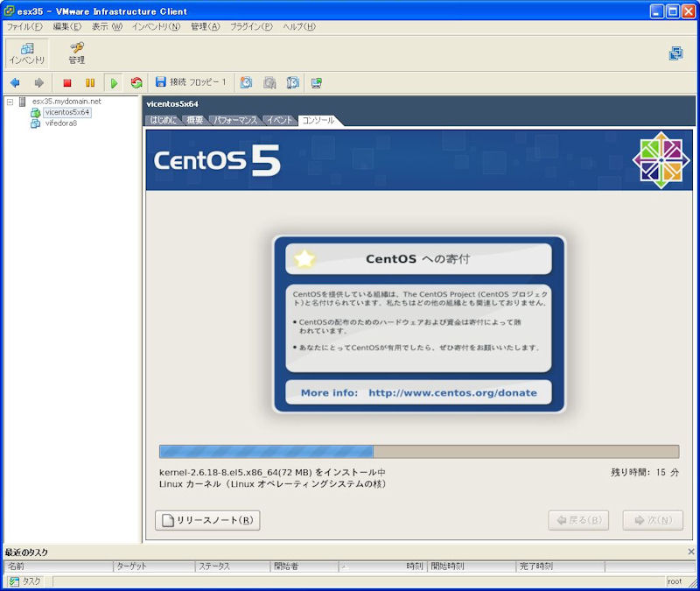Screen dimensions: 700x591
Task: Sort recent tasks by ターゲット column
Action: click(154, 566)
